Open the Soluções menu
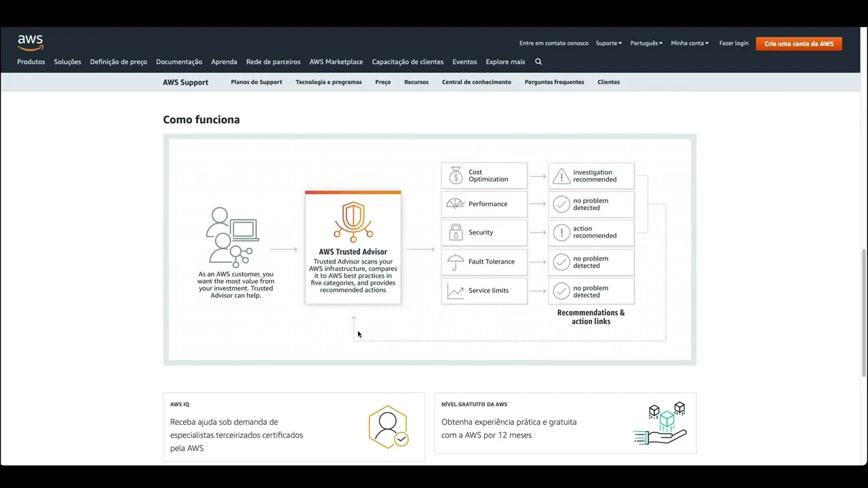 tap(68, 62)
